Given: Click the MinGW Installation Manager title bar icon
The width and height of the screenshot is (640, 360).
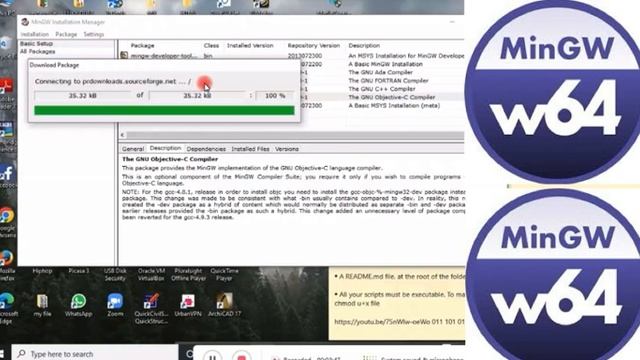Looking at the screenshot, I should tap(25, 22).
